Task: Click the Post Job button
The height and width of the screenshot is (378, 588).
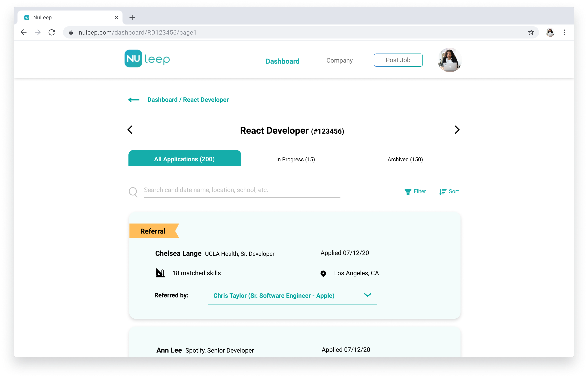Action: (x=398, y=60)
